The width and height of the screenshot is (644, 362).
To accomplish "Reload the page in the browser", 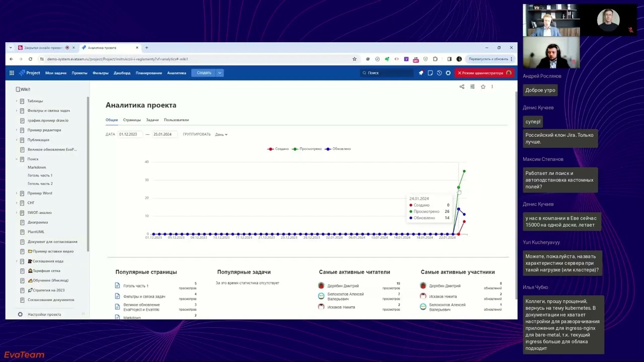I will (30, 59).
